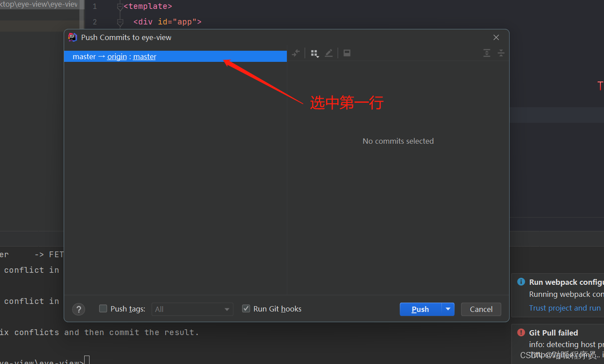
Task: Open the Push tags All dropdown
Action: pos(192,309)
